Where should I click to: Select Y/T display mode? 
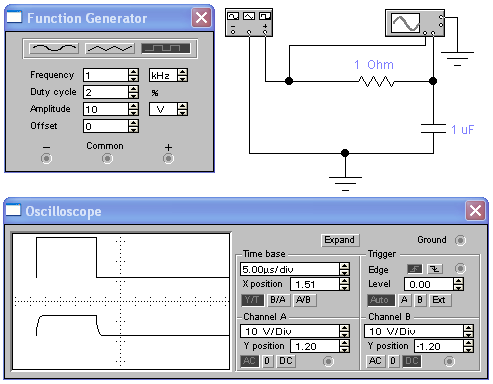coord(252,300)
